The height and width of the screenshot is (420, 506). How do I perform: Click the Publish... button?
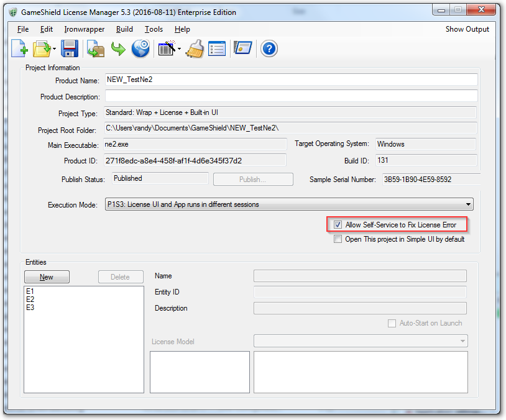pos(253,180)
